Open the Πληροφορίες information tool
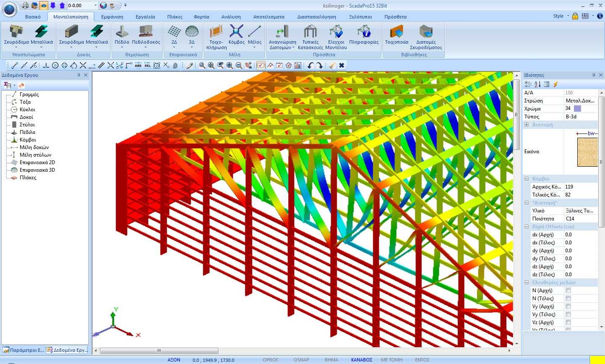The image size is (605, 364). pyautogui.click(x=364, y=34)
